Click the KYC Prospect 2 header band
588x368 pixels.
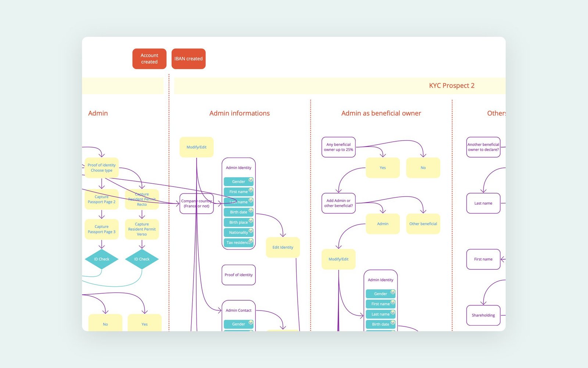(340, 86)
